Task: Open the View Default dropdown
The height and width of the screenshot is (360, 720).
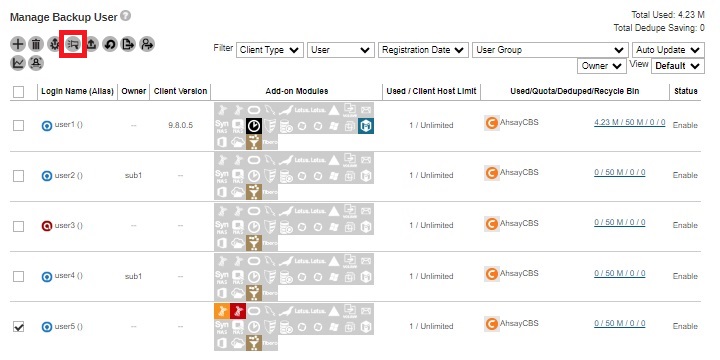Action: [678, 66]
